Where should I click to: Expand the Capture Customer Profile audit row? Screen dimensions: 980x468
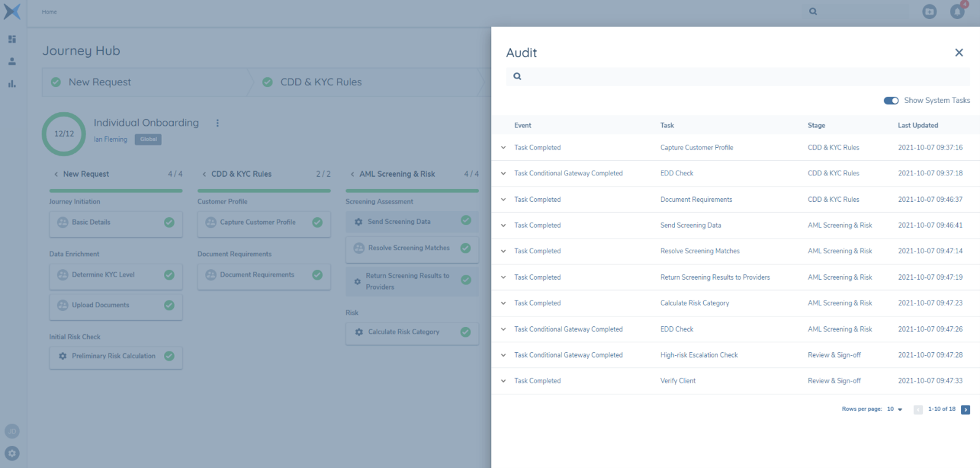tap(503, 148)
